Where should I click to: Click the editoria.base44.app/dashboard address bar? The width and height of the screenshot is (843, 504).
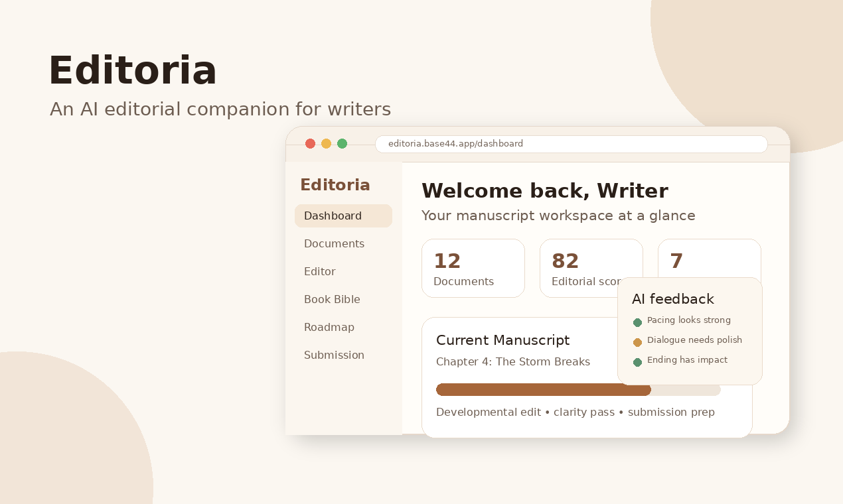tap(572, 144)
